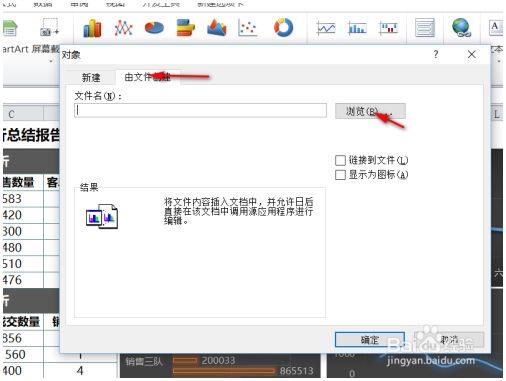Enable 链接到文件 checkbox

pos(340,160)
